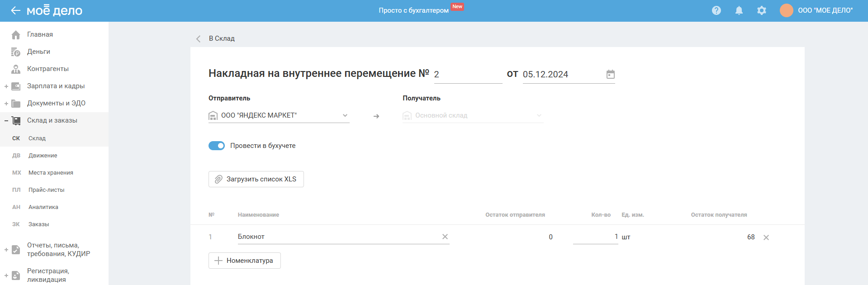Click the Отчеты, письма checkmark document icon
This screenshot has width=868, height=285.
(x=16, y=250)
